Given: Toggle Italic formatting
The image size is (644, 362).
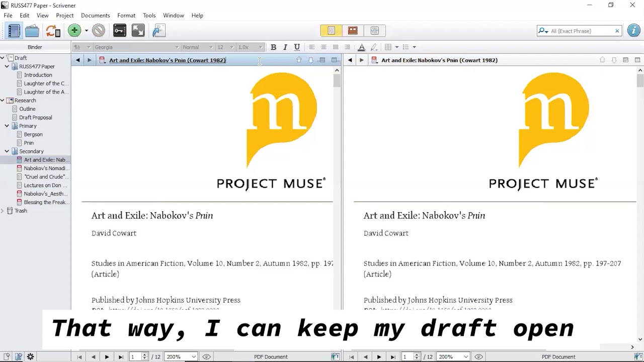Looking at the screenshot, I should click(285, 47).
